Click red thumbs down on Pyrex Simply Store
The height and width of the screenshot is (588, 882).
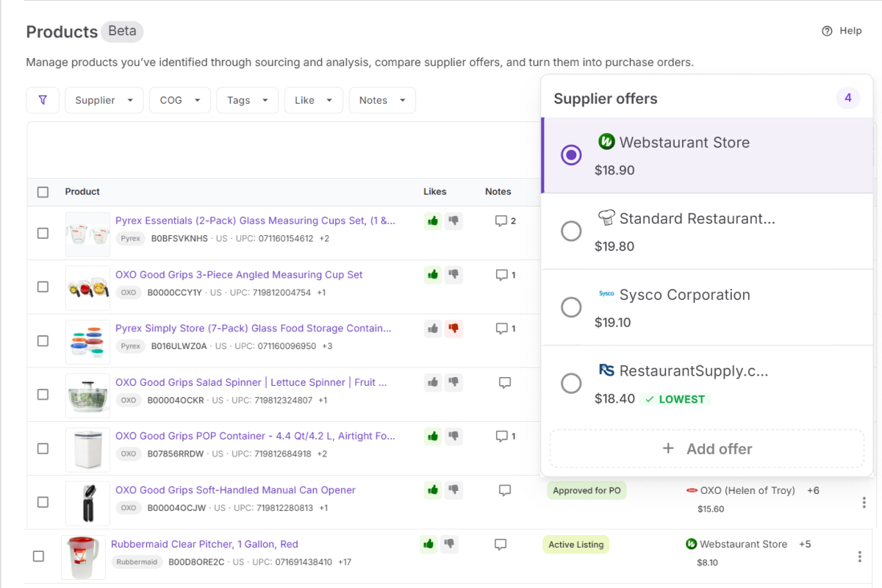coord(453,329)
